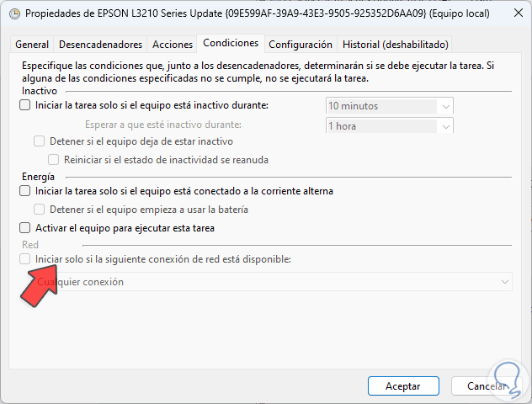Toggle 'Detener si el equipo empieza a usar la batería'

40,210
